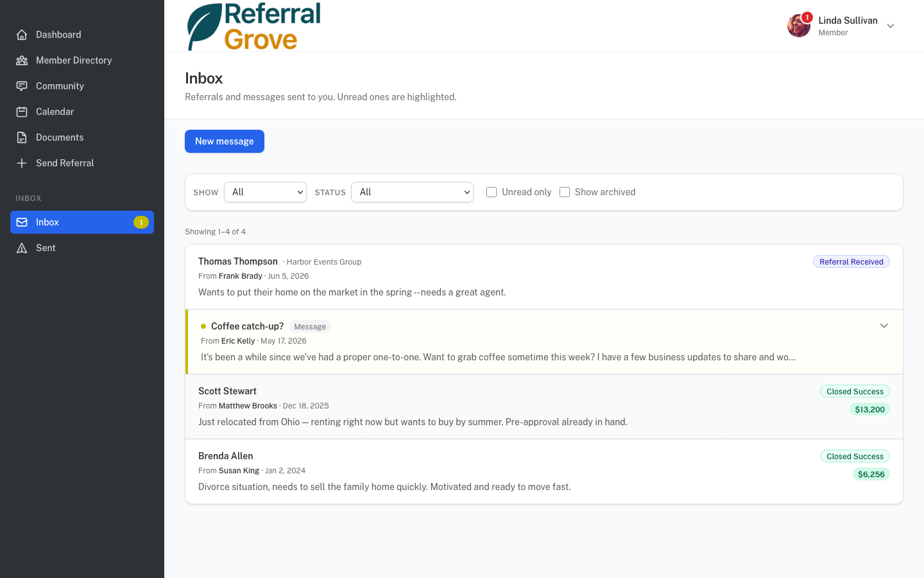The height and width of the screenshot is (578, 924).
Task: Open the Coffee catch-up? message
Action: [x=544, y=342]
